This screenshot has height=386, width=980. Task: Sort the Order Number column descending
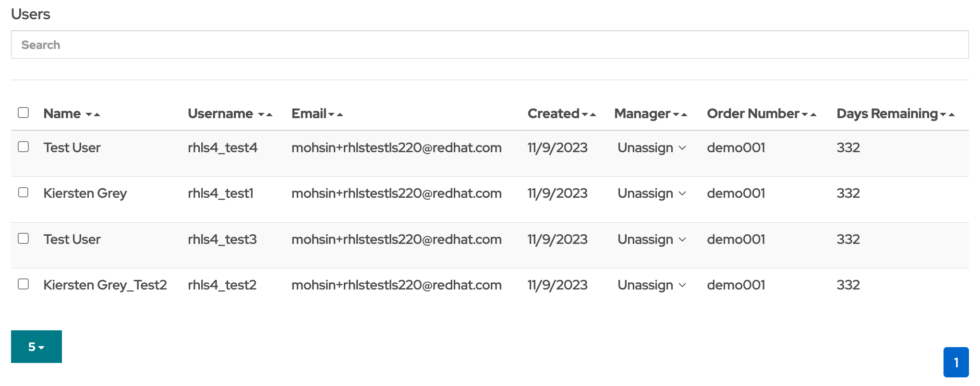click(805, 115)
